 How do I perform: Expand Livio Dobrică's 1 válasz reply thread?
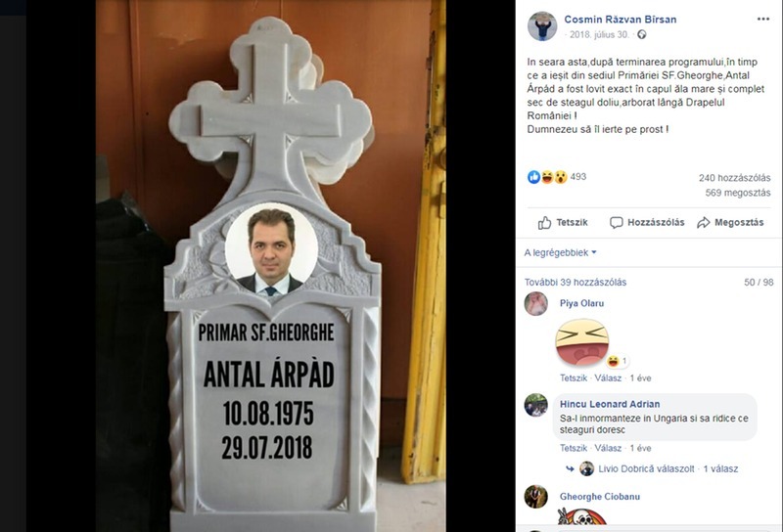coord(720,468)
